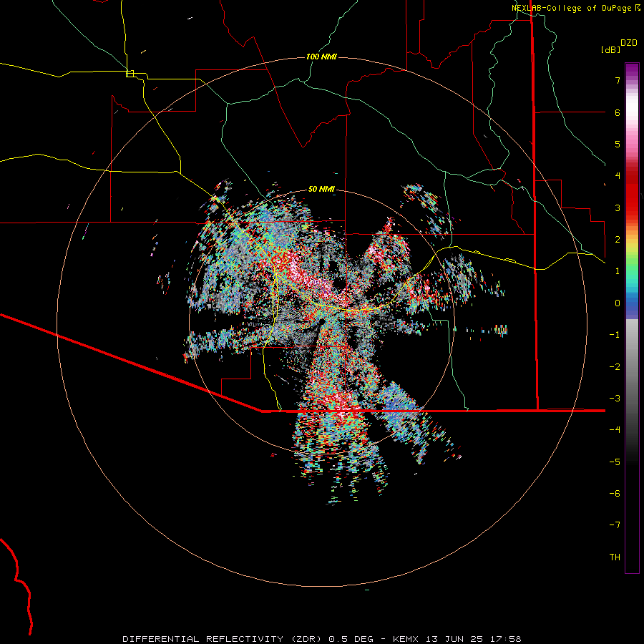Click the small yellow square highway marker
The height and width of the screenshot is (644, 644).
(130, 74)
